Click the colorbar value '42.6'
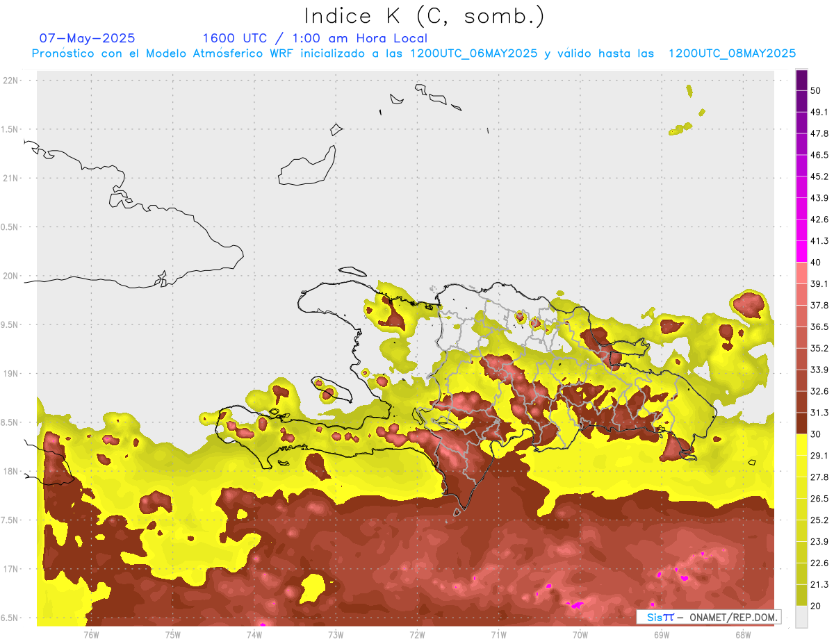This screenshot has height=644, width=834. [x=819, y=220]
